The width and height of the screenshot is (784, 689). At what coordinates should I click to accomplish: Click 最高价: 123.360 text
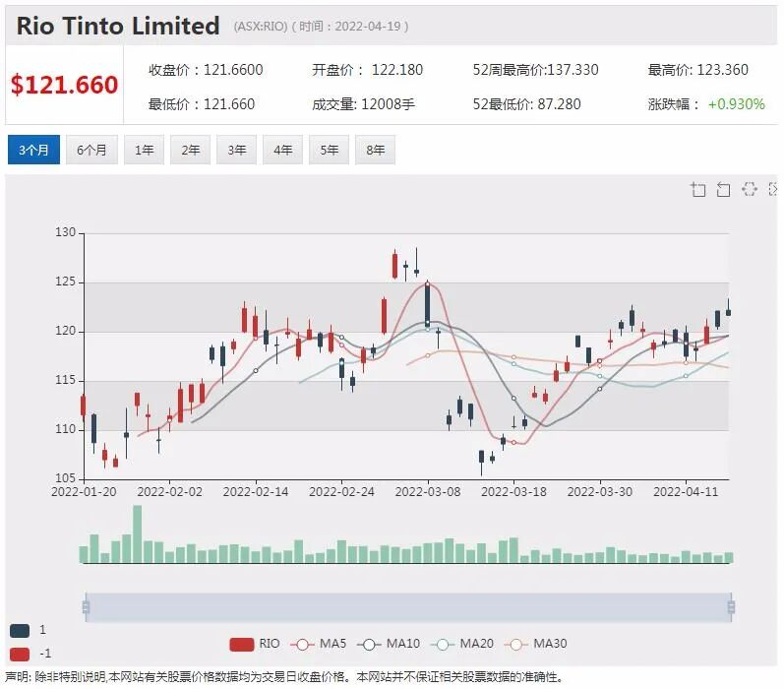tap(698, 70)
